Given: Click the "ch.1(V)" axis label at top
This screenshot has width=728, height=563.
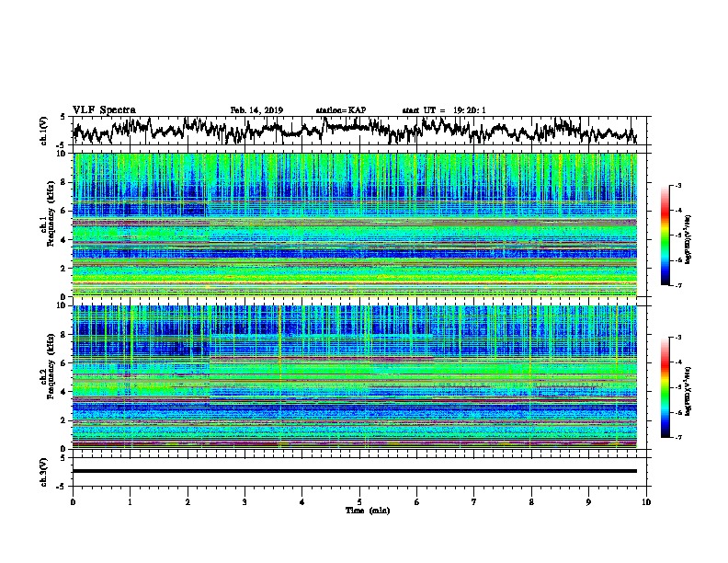Looking at the screenshot, I should pyautogui.click(x=44, y=131).
